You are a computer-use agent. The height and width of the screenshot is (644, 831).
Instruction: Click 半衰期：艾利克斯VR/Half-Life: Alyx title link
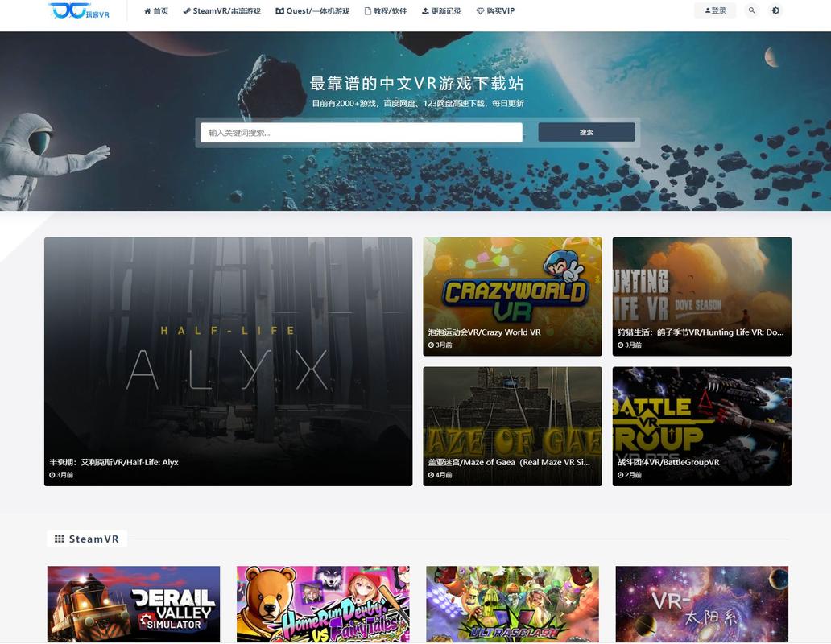114,462
